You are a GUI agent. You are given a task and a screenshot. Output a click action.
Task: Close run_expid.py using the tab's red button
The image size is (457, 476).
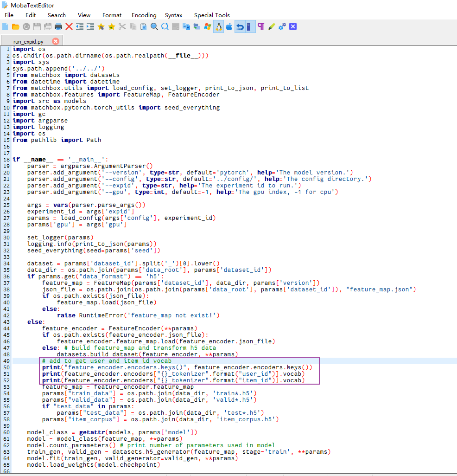56,41
